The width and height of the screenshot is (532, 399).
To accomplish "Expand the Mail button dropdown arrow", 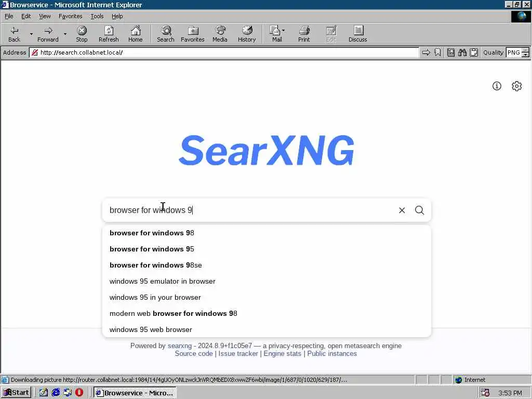I will (283, 31).
